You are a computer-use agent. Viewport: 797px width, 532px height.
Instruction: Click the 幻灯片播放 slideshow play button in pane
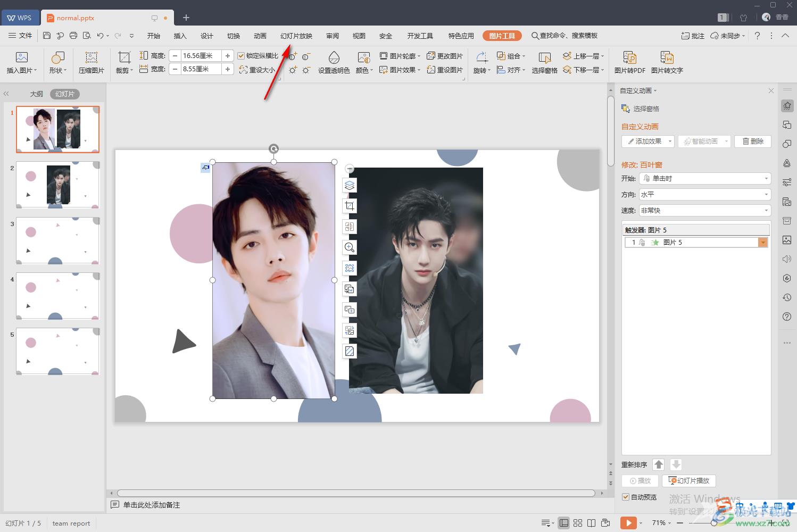tap(689, 480)
